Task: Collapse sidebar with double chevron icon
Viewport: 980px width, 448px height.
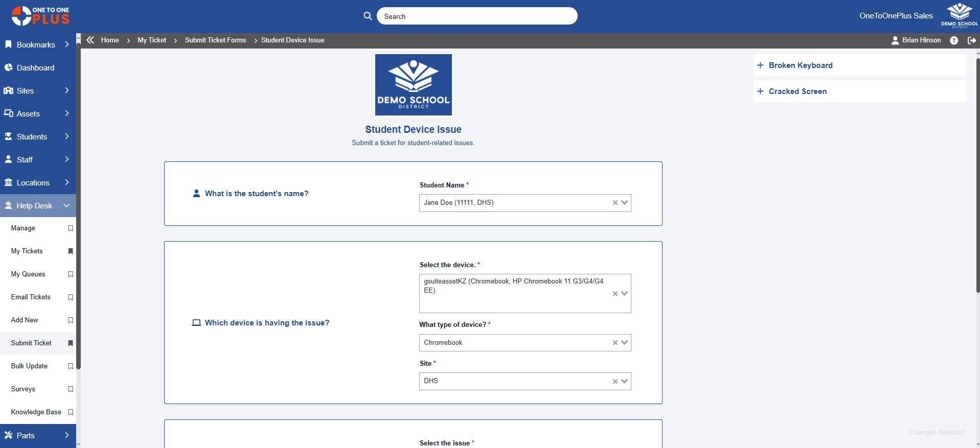Action: 90,40
